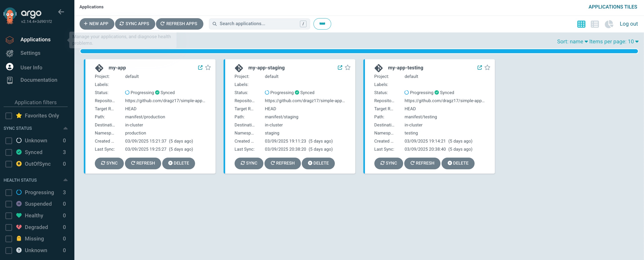Collapse the SYNC STATUS filter section

tap(65, 128)
